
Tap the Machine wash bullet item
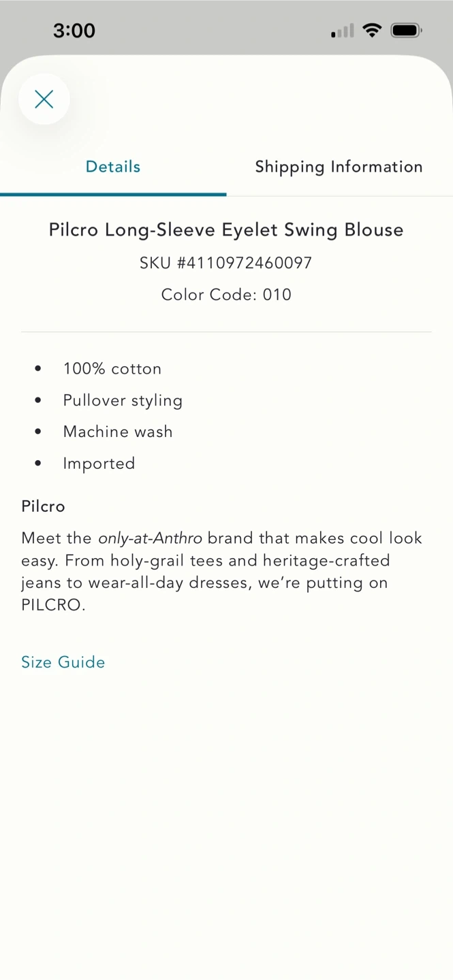click(x=118, y=431)
